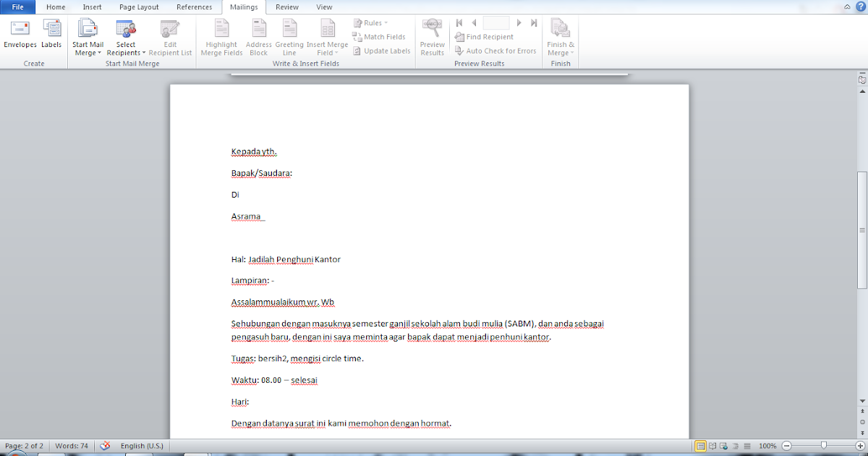Open the Start Mail Merge dropdown

pos(88,38)
